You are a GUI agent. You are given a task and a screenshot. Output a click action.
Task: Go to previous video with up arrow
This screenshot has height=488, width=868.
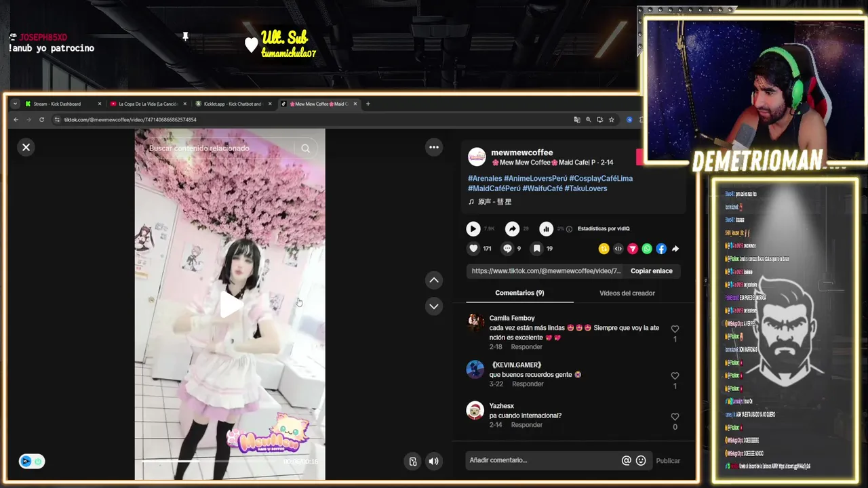coord(434,280)
